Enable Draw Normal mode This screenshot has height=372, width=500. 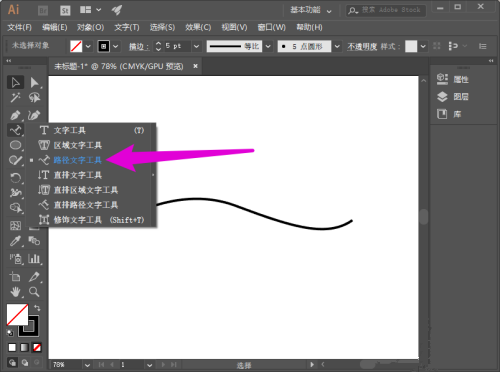point(13,362)
